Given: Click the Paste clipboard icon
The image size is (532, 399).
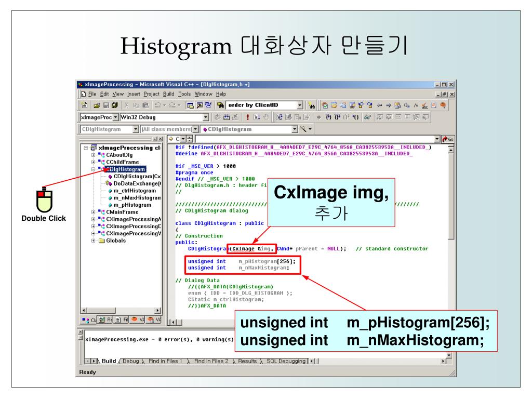Looking at the screenshot, I should 145,105.
